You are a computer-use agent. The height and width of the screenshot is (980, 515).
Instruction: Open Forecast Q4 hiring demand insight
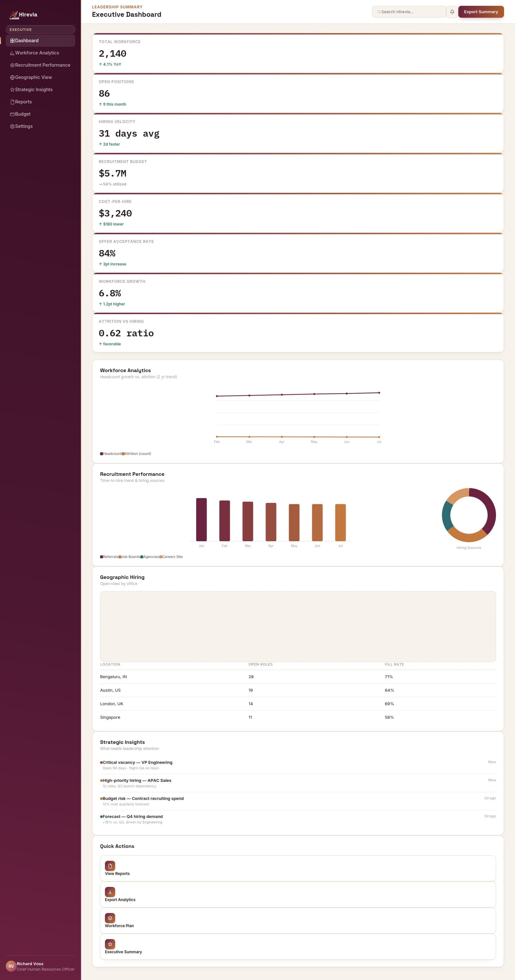298,819
